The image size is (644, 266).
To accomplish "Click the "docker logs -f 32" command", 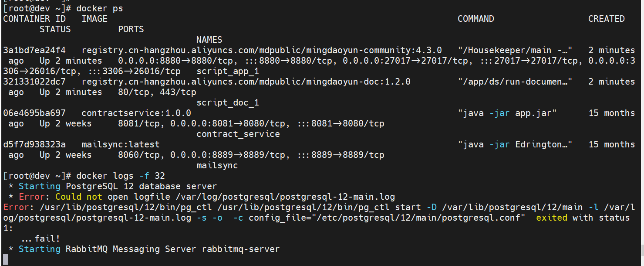I will click(121, 176).
